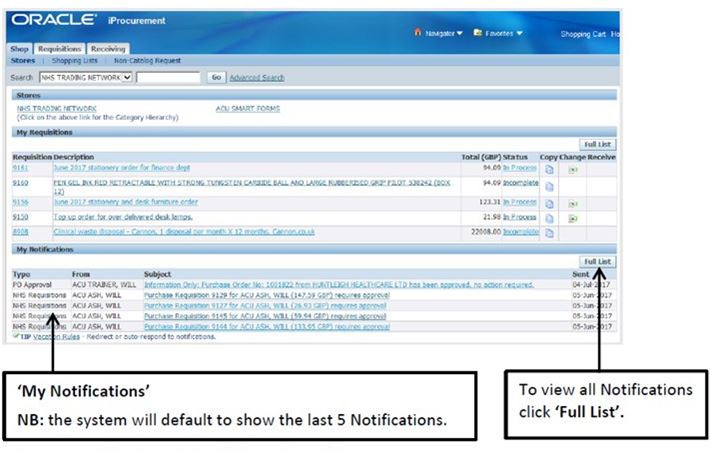Open the NHS TRADING NETWORK search dropdown
This screenshot has width=710, height=452.
[86, 77]
